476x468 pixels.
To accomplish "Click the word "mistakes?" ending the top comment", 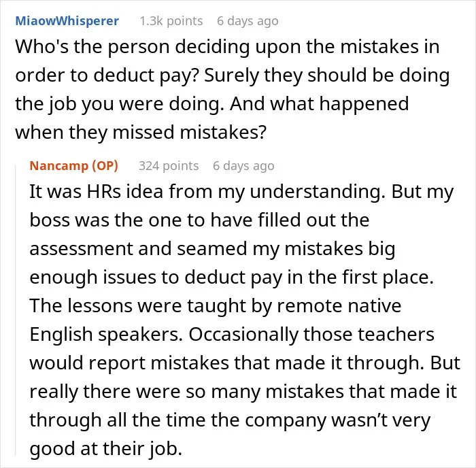I will [x=223, y=133].
